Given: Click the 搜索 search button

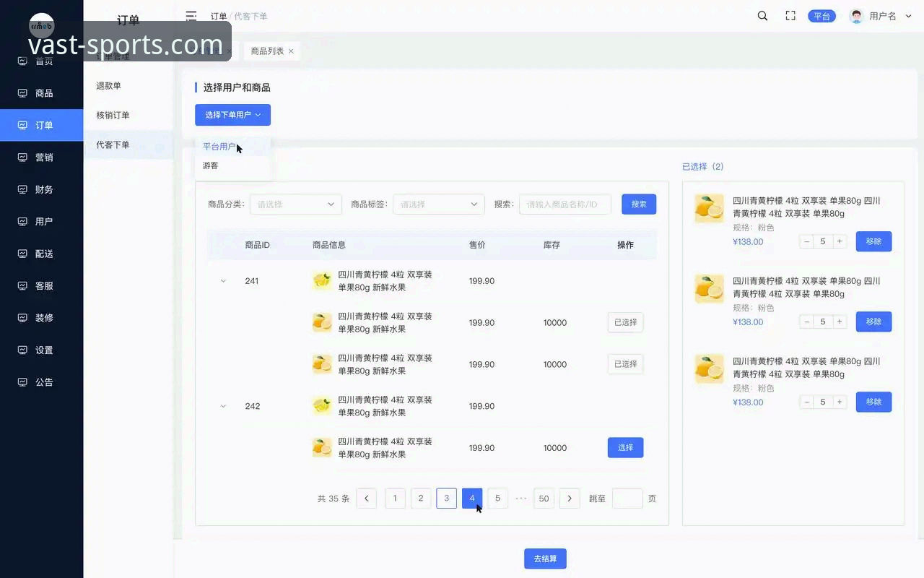Looking at the screenshot, I should 638,204.
